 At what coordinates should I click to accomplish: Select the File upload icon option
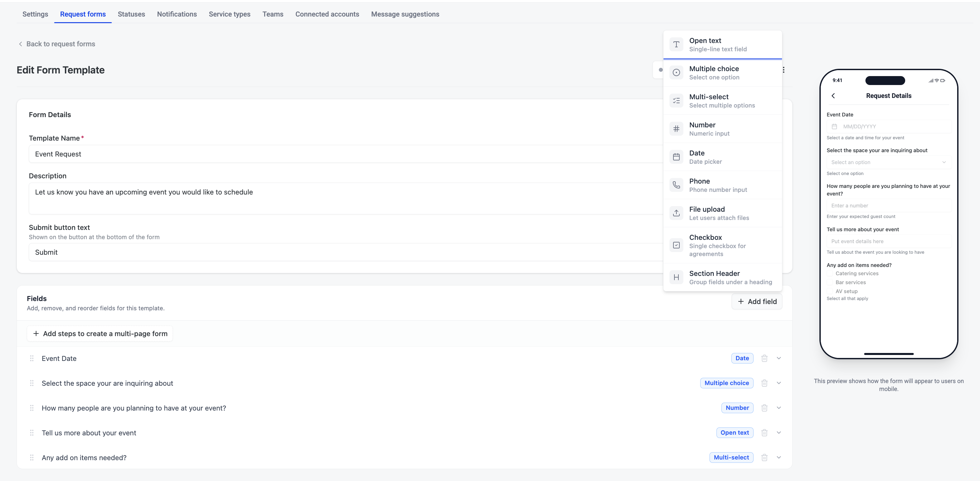[676, 213]
